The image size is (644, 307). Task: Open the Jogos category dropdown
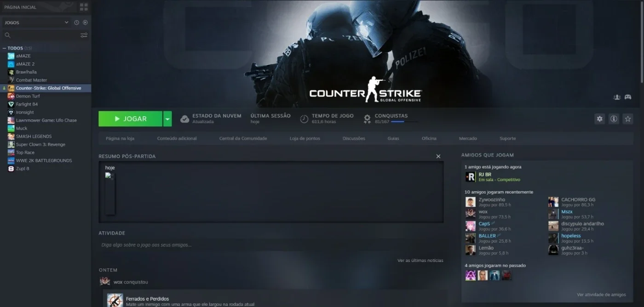click(x=36, y=23)
